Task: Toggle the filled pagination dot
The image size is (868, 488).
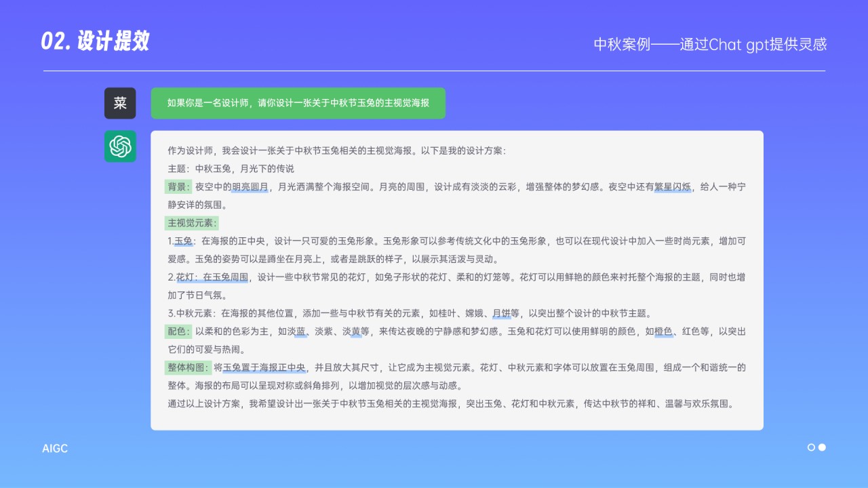Action: (821, 447)
